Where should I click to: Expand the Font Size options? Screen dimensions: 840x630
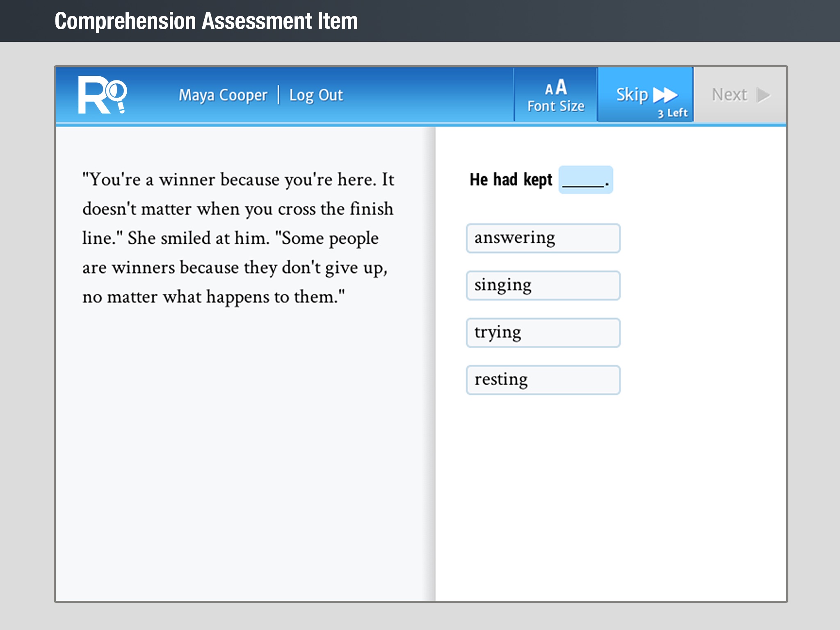pyautogui.click(x=558, y=95)
